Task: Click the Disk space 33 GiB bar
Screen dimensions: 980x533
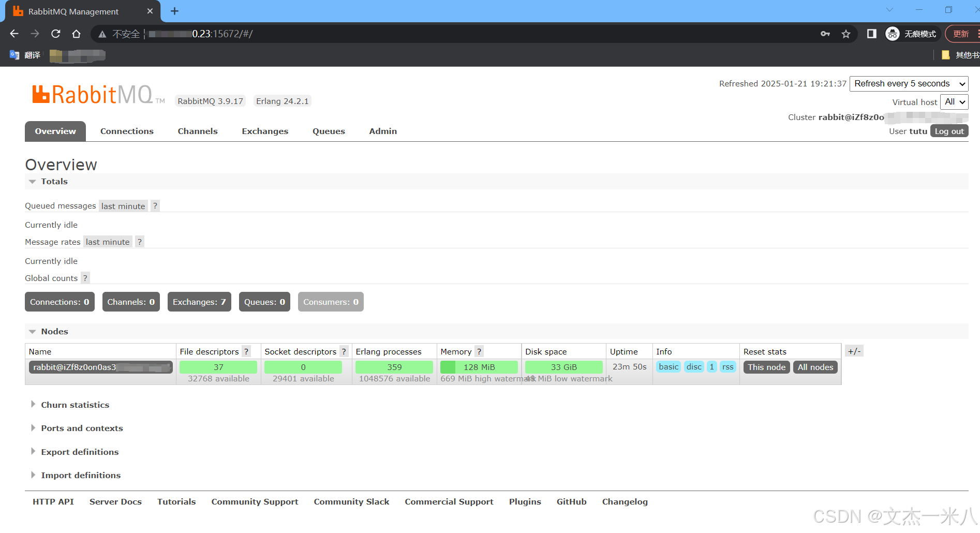Action: coord(563,367)
